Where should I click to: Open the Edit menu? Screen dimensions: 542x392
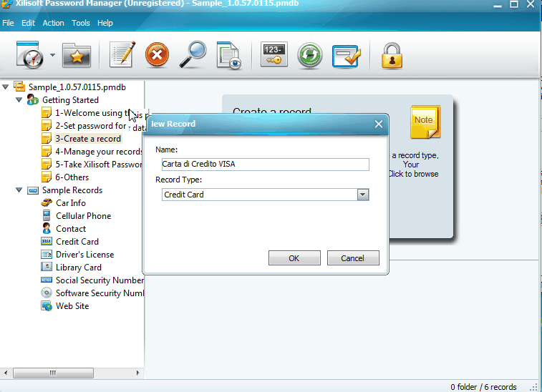click(28, 23)
